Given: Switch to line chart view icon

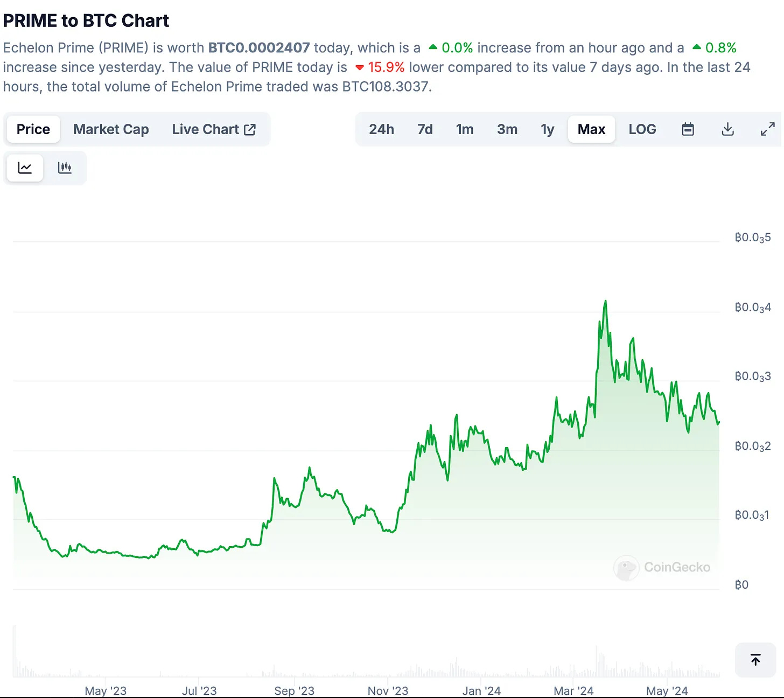Looking at the screenshot, I should point(25,167).
